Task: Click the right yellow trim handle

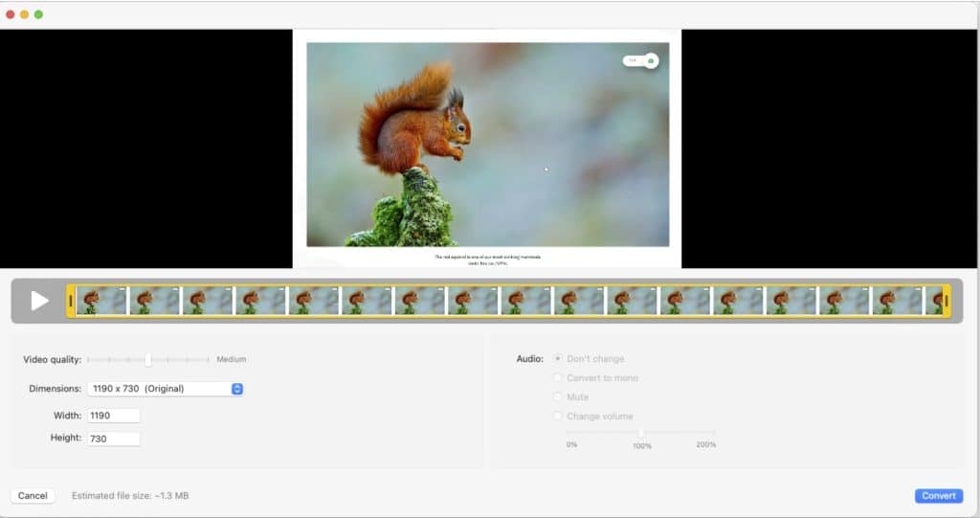Action: (947, 301)
